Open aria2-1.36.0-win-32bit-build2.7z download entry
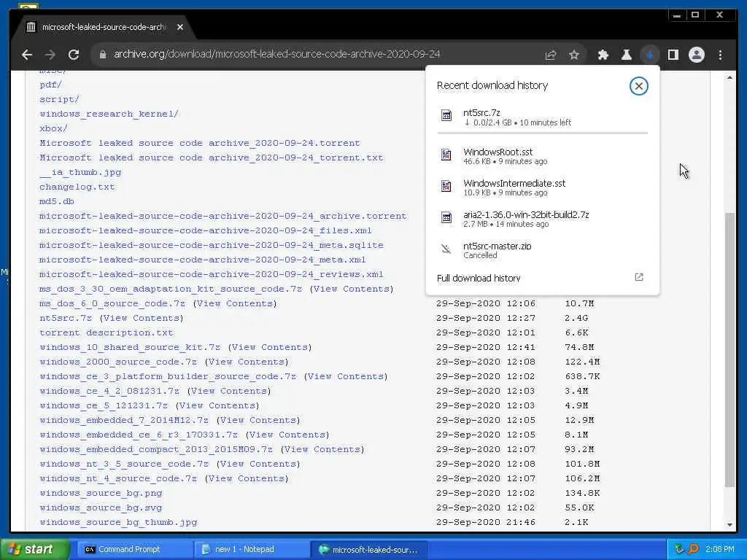 [526, 215]
